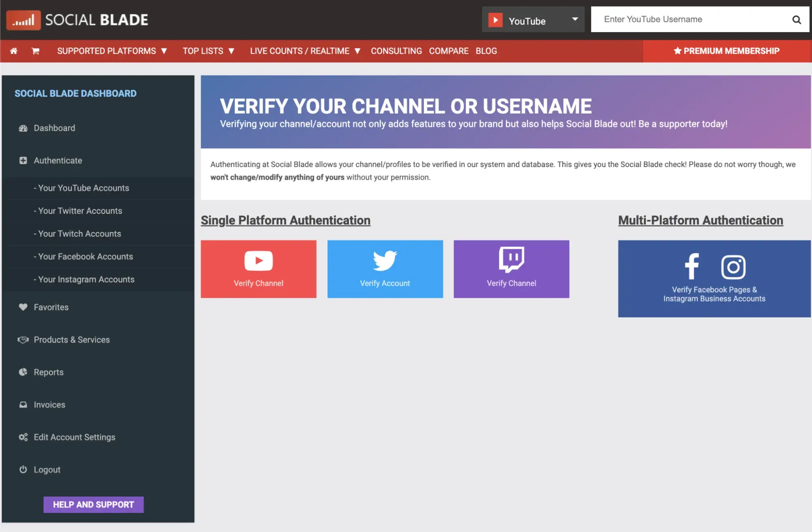Click the Social Blade Dashboard heading
This screenshot has width=812, height=532.
[76, 93]
